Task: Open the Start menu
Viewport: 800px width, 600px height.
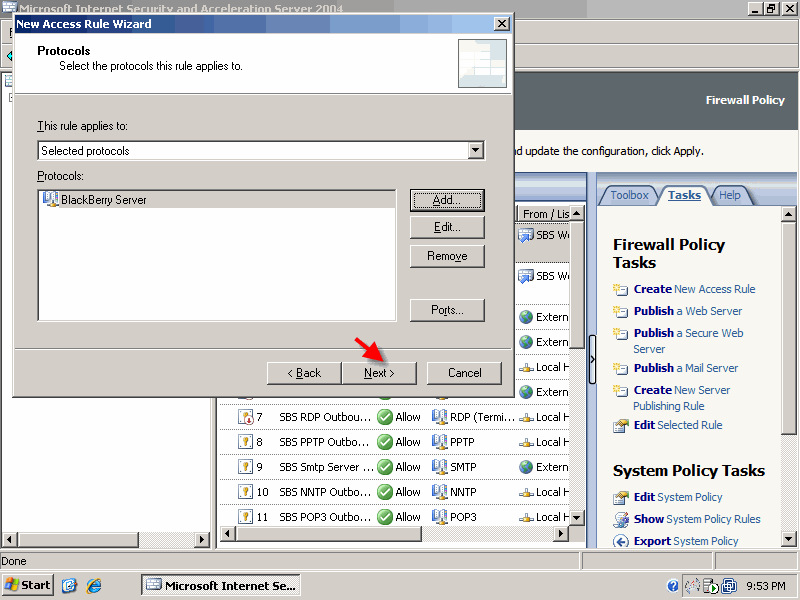Action: pyautogui.click(x=28, y=585)
